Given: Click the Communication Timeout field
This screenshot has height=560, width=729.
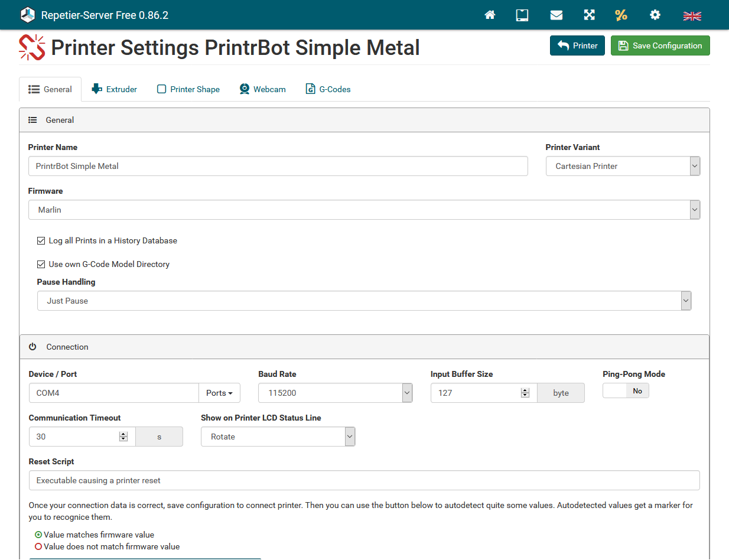Looking at the screenshot, I should pyautogui.click(x=82, y=437).
